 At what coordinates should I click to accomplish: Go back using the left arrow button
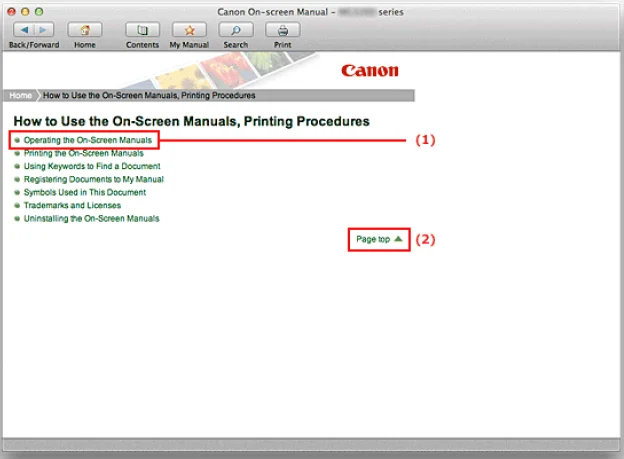click(x=24, y=30)
